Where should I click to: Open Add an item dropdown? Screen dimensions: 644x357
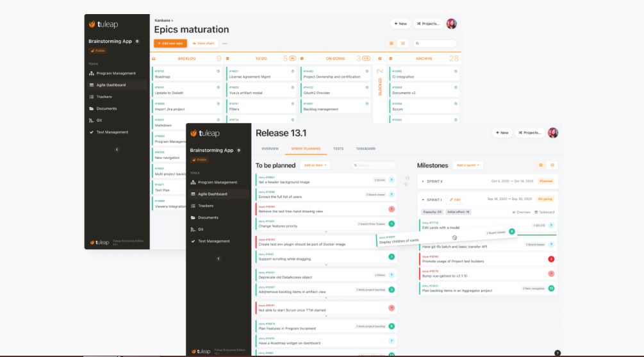click(315, 165)
